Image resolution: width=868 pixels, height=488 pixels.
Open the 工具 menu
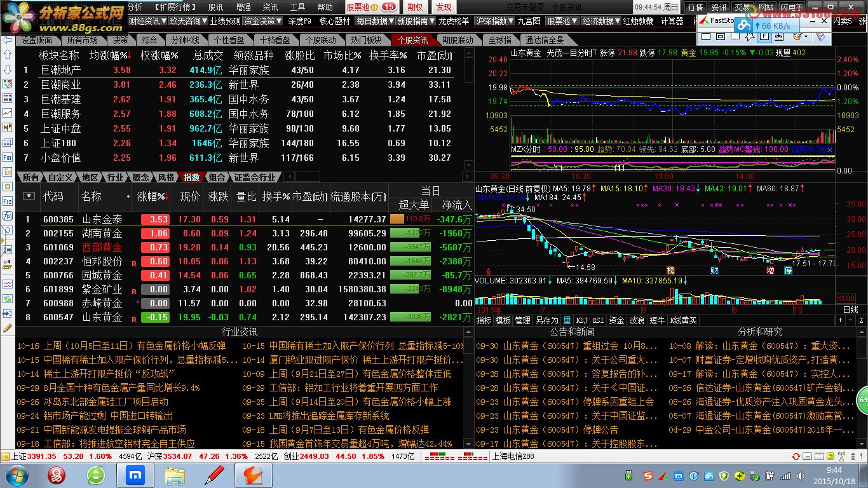(297, 7)
